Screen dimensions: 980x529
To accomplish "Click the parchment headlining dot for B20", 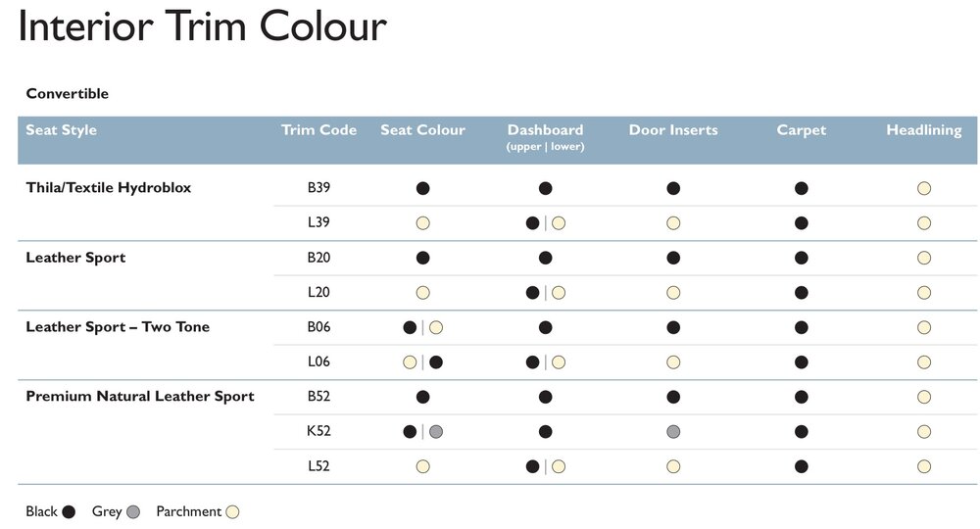I will pyautogui.click(x=924, y=258).
